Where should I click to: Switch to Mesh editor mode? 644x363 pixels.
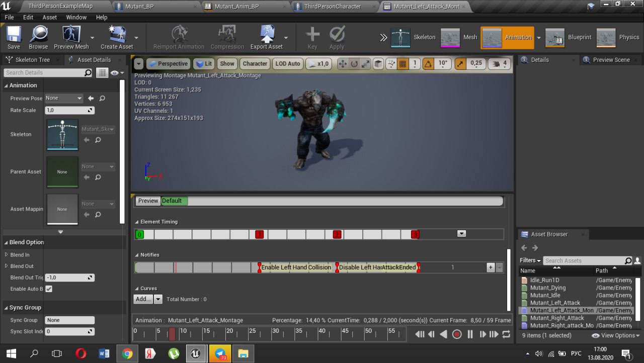click(459, 37)
